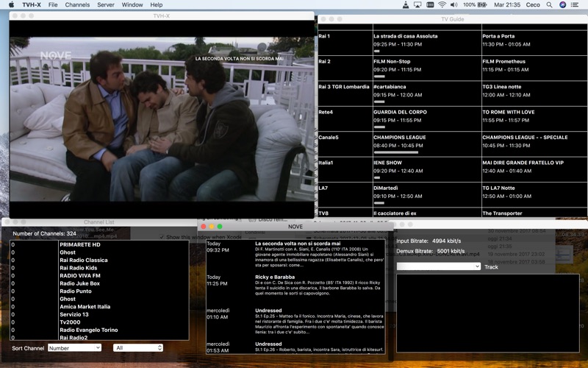The height and width of the screenshot is (368, 588).
Task: Click TV8 in the TV Guide
Action: click(323, 213)
